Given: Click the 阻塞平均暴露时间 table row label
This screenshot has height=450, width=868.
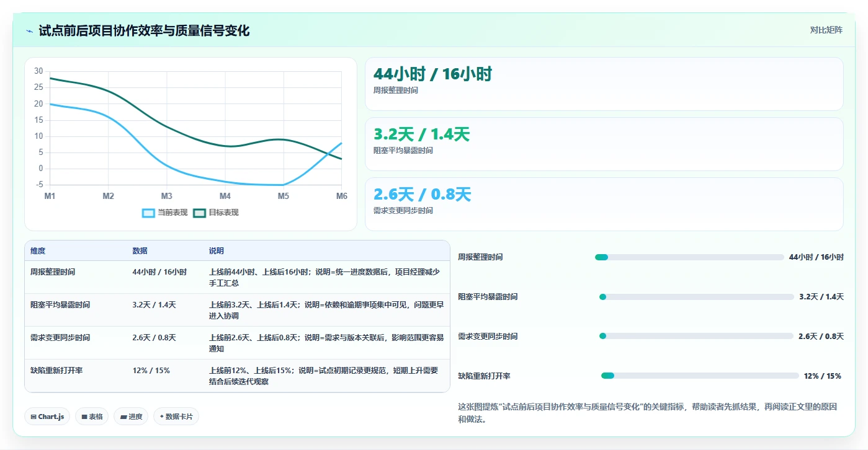Looking at the screenshot, I should coord(60,305).
